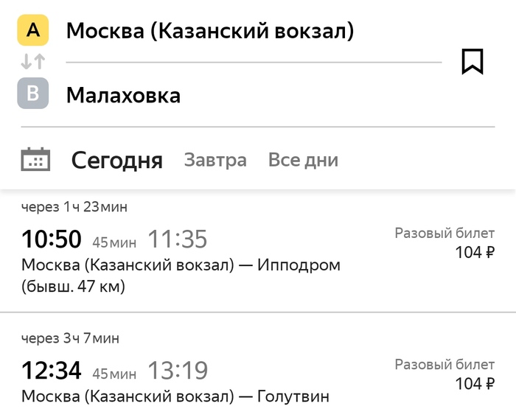516x420 pixels.
Task: Click the 104 ₽ ticket for 10:50 train
Action: 475,253
